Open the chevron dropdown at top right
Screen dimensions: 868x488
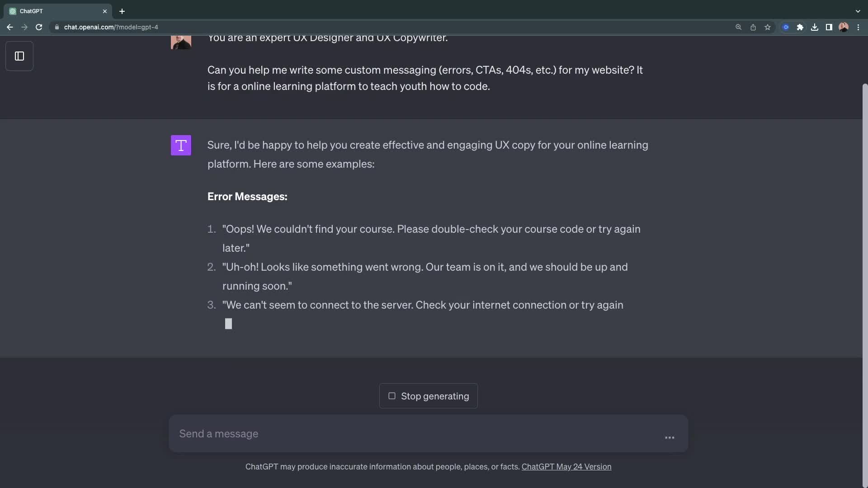click(x=857, y=11)
